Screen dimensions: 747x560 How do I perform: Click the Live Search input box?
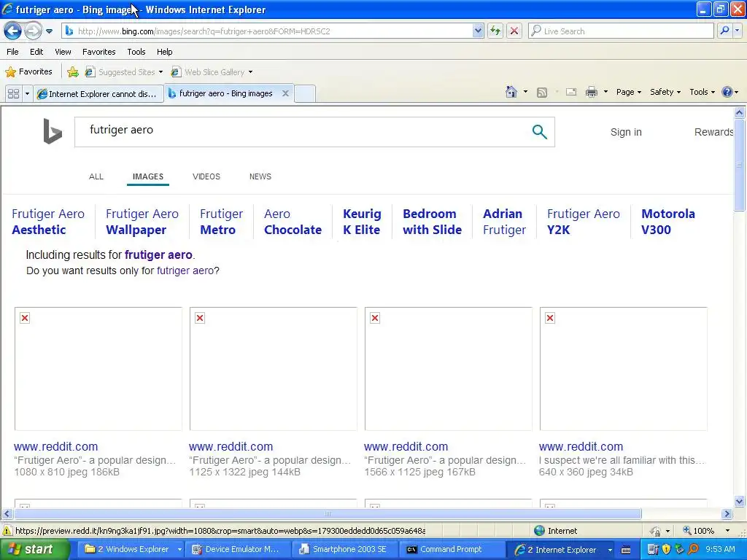[x=621, y=31]
